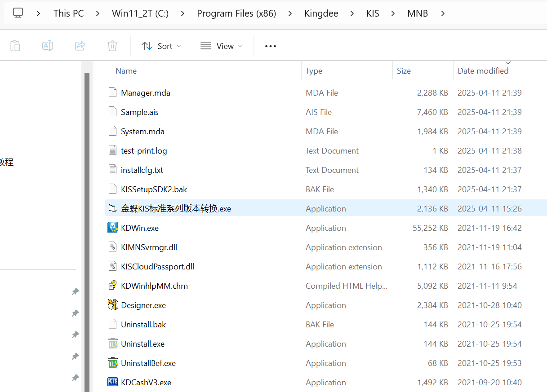
Task: Click the topmost pin icon in sidebar
Action: point(75,292)
